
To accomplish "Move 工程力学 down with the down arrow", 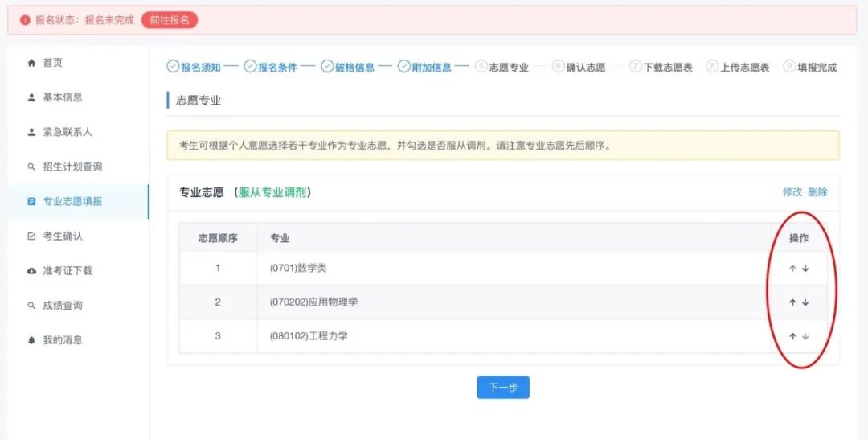I will (x=805, y=336).
